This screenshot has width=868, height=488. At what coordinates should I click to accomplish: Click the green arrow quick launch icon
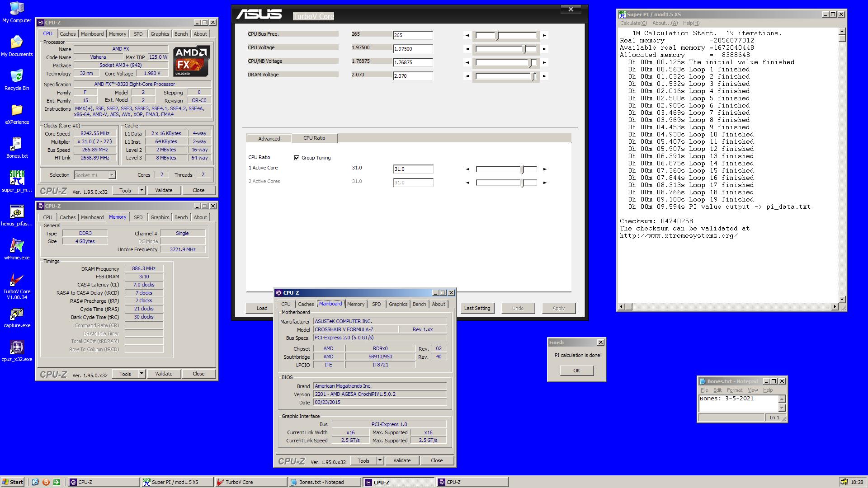pos(57,482)
